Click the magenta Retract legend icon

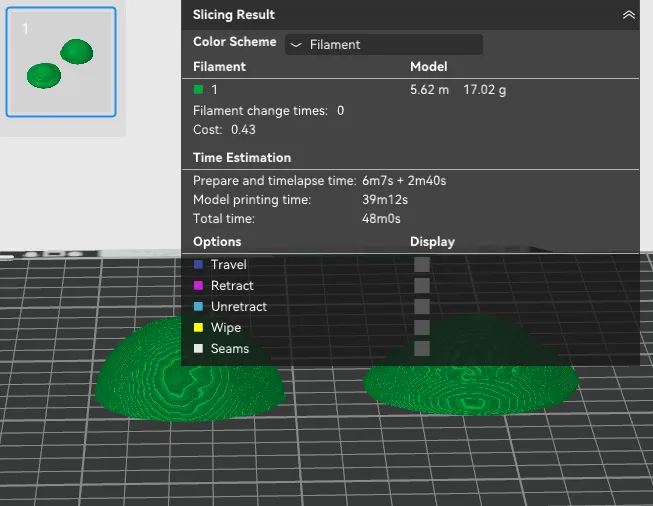coord(198,286)
